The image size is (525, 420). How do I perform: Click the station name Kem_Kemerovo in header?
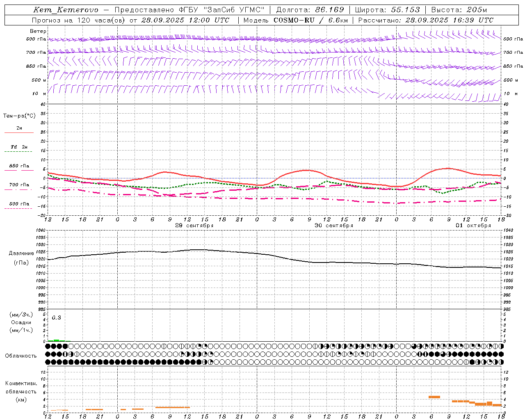(66, 10)
